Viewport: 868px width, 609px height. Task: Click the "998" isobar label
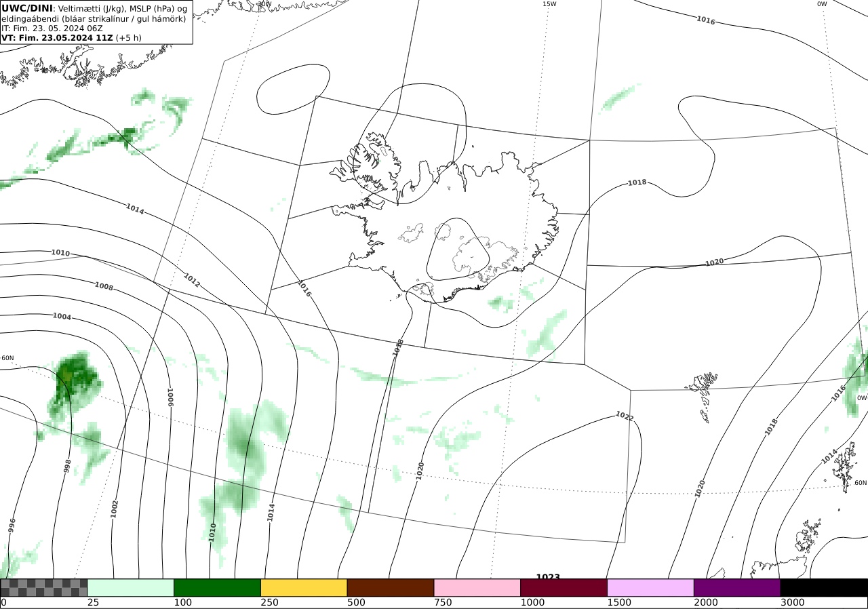pos(67,467)
